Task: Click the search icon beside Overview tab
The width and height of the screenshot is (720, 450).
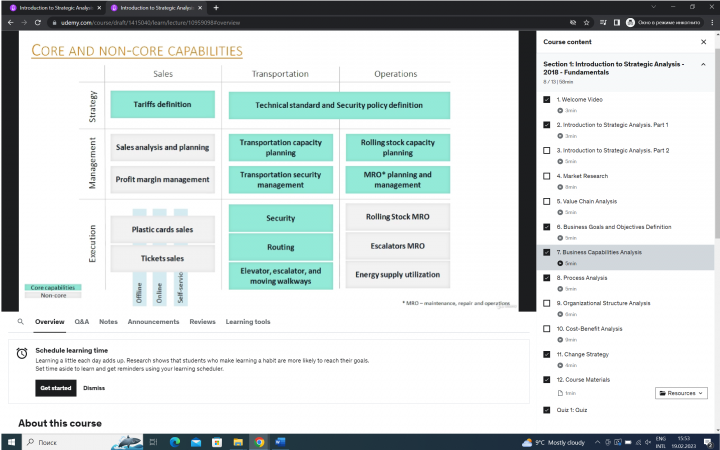Action: click(x=20, y=322)
